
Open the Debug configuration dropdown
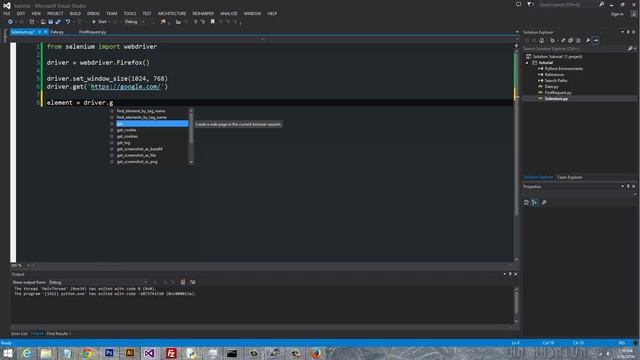point(134,22)
